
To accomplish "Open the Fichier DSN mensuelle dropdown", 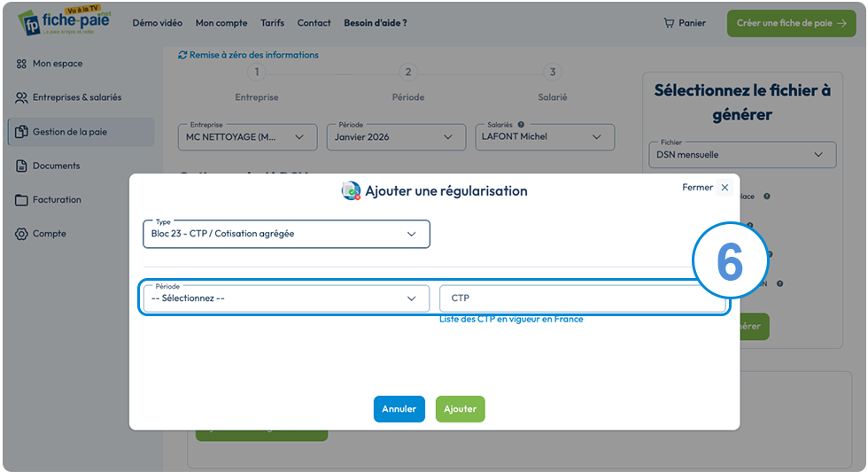I will coord(742,154).
